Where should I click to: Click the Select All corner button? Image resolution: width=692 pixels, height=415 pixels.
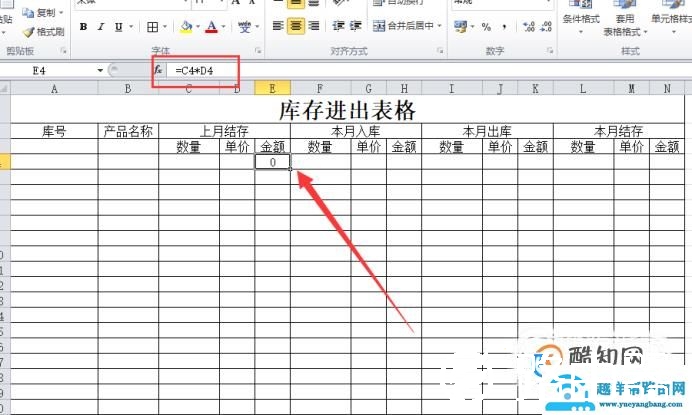[4, 89]
